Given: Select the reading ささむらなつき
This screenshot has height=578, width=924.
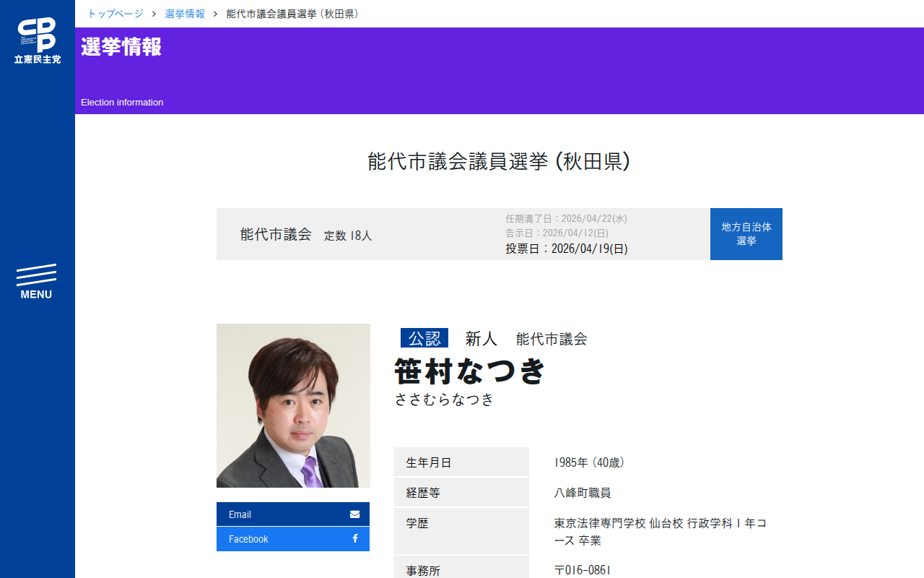Looking at the screenshot, I should pyautogui.click(x=444, y=399).
